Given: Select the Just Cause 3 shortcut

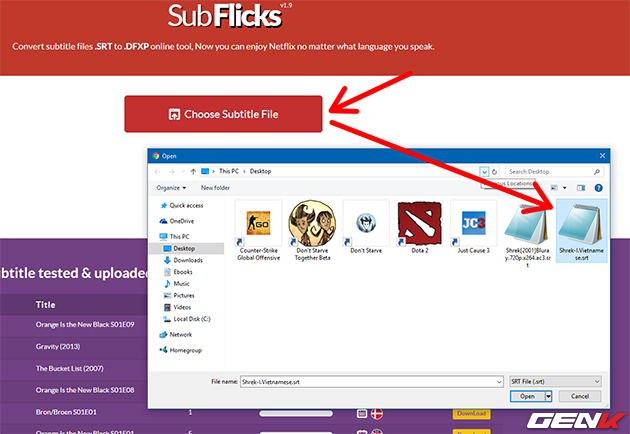Looking at the screenshot, I should tap(474, 227).
